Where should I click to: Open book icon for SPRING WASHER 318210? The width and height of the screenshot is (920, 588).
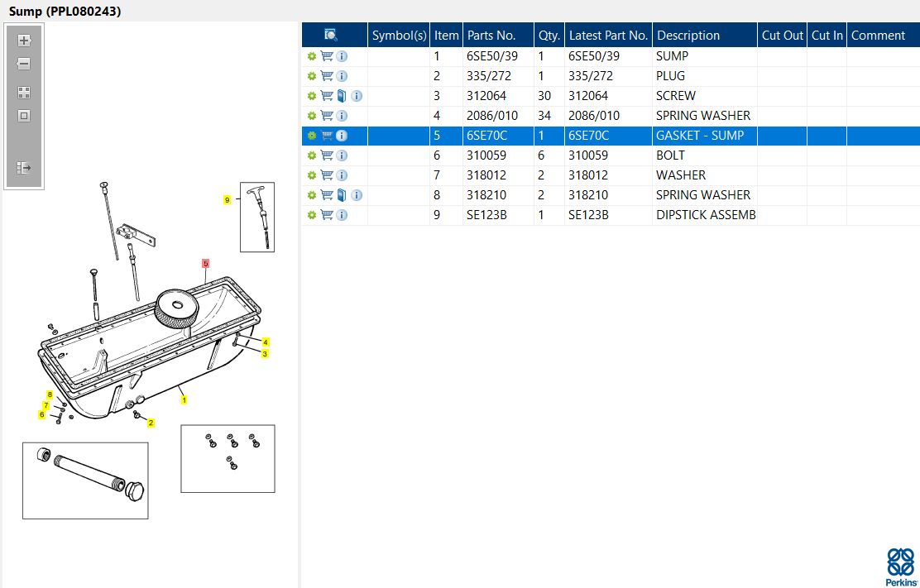point(342,195)
